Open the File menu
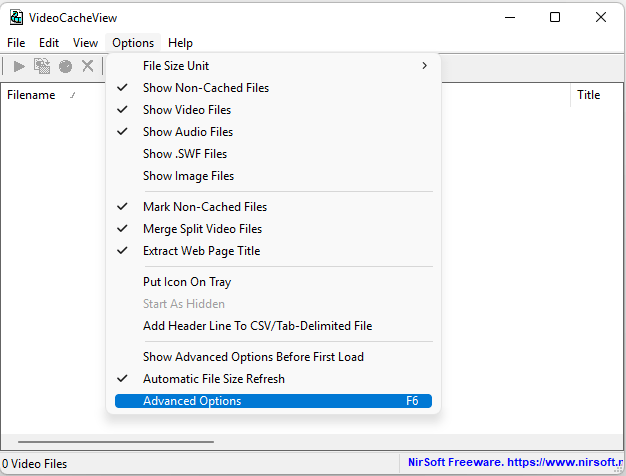 16,43
